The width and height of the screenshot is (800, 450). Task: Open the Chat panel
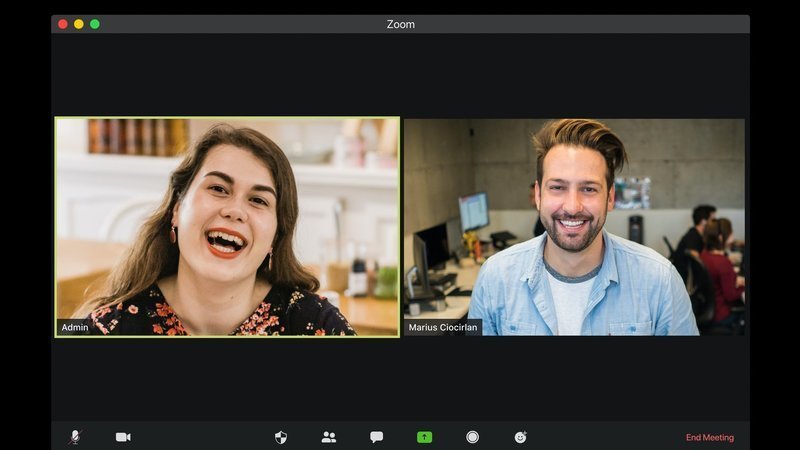[x=377, y=437]
